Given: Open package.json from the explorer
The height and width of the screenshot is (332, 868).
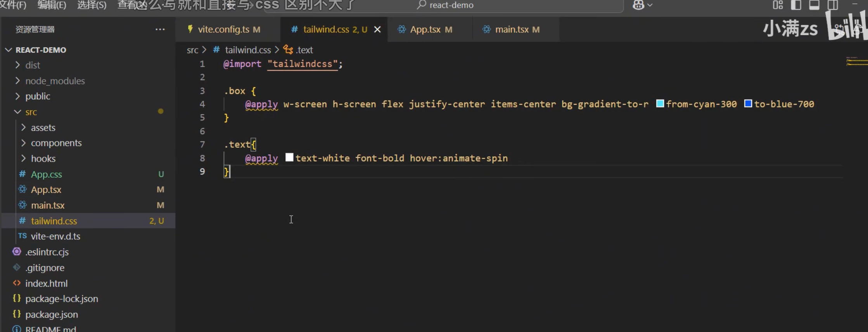Looking at the screenshot, I should [51, 315].
